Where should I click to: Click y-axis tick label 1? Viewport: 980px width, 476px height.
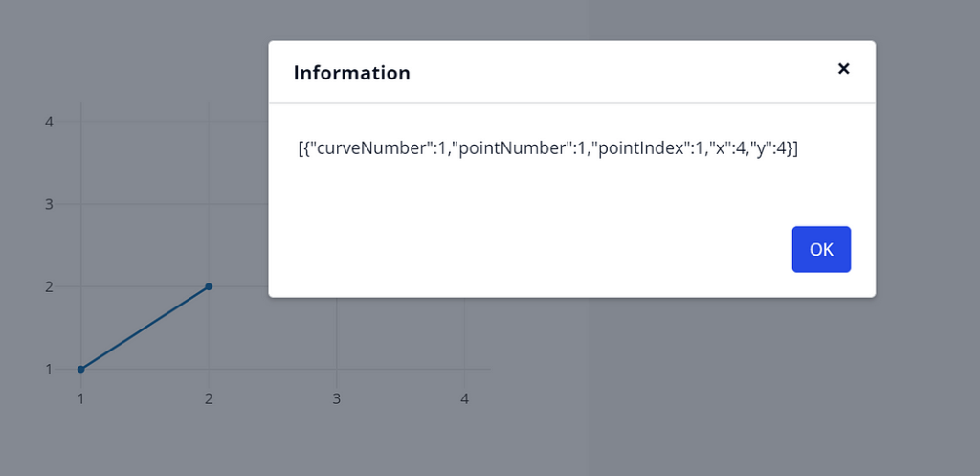(x=49, y=369)
